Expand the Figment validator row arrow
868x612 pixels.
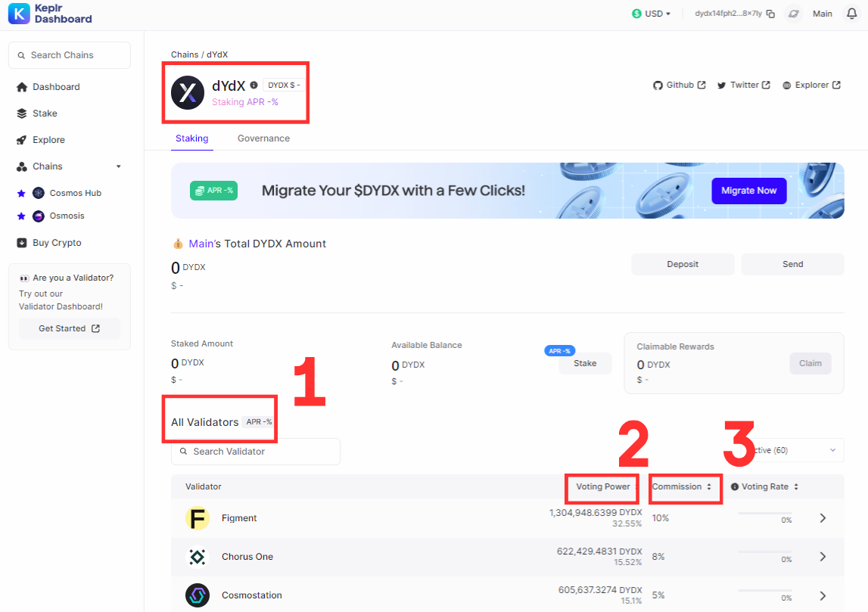pyautogui.click(x=823, y=518)
